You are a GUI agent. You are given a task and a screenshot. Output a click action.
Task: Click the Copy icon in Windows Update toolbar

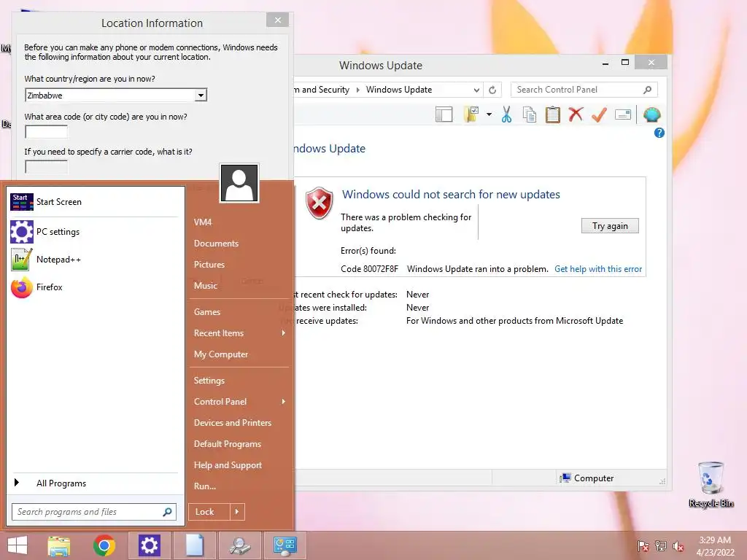point(530,114)
